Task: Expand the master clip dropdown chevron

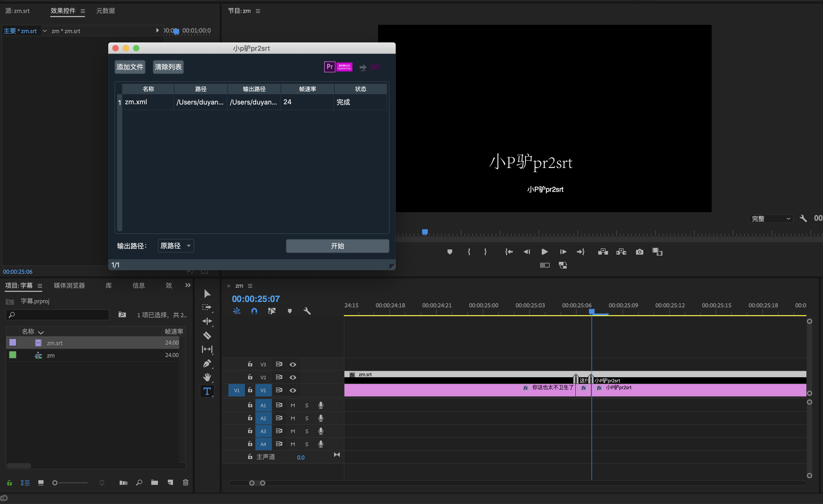Action: [x=45, y=31]
